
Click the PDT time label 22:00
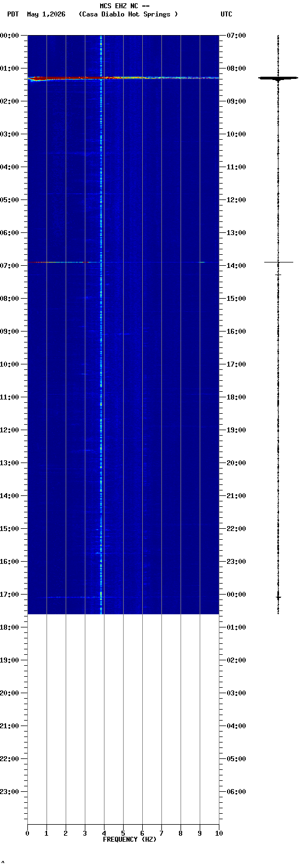click(9, 759)
